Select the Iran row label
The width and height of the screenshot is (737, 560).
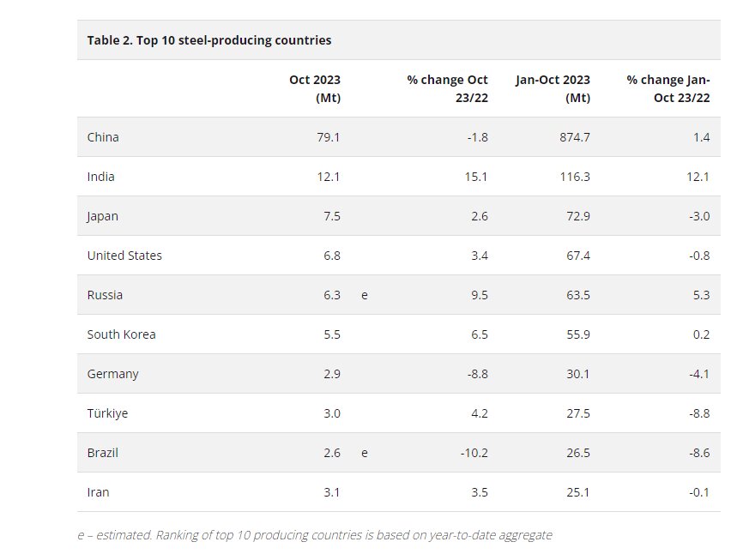point(98,492)
